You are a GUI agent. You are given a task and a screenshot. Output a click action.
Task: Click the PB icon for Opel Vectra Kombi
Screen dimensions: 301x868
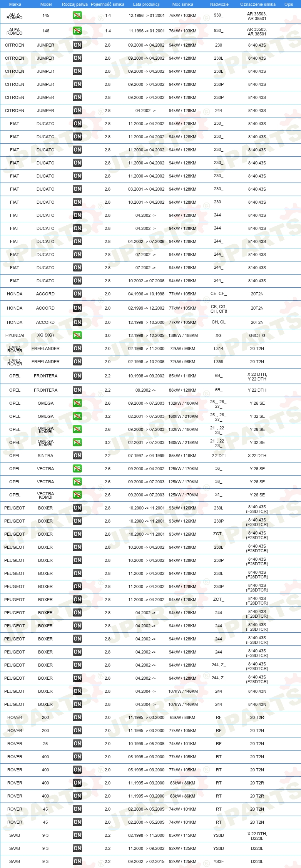pos(77,495)
